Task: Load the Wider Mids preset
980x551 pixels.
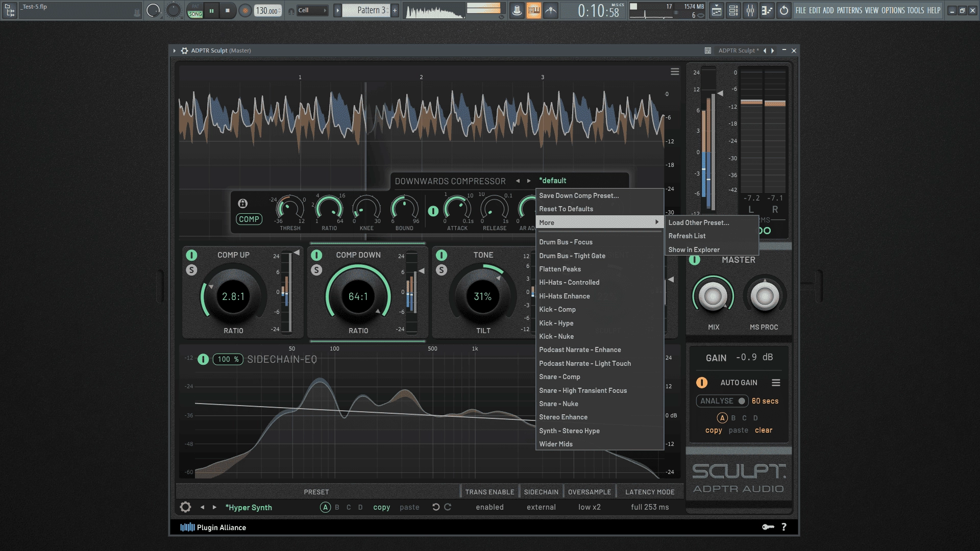Action: 599,444
